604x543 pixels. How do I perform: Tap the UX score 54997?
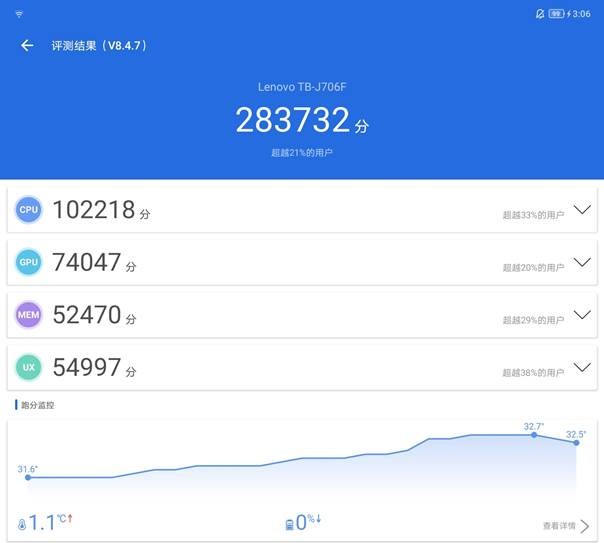pos(87,367)
